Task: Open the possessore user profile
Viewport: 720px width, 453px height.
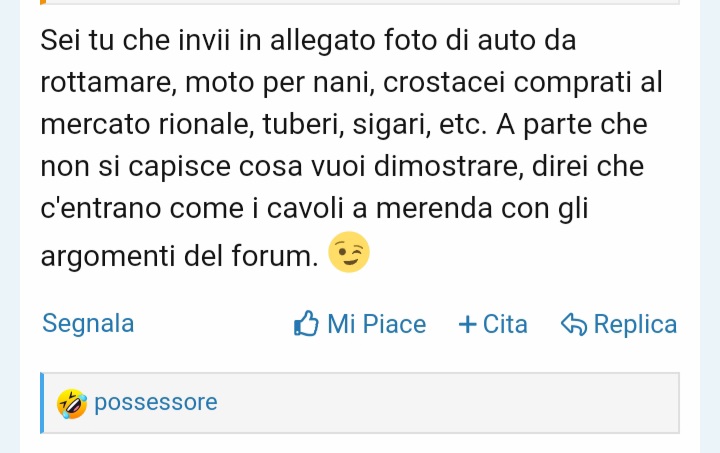Action: [156, 403]
